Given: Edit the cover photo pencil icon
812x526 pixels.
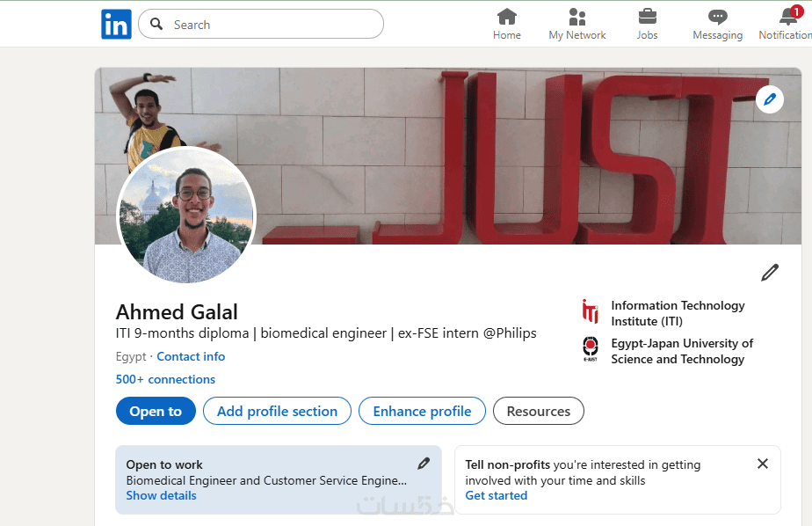Looking at the screenshot, I should 770,99.
